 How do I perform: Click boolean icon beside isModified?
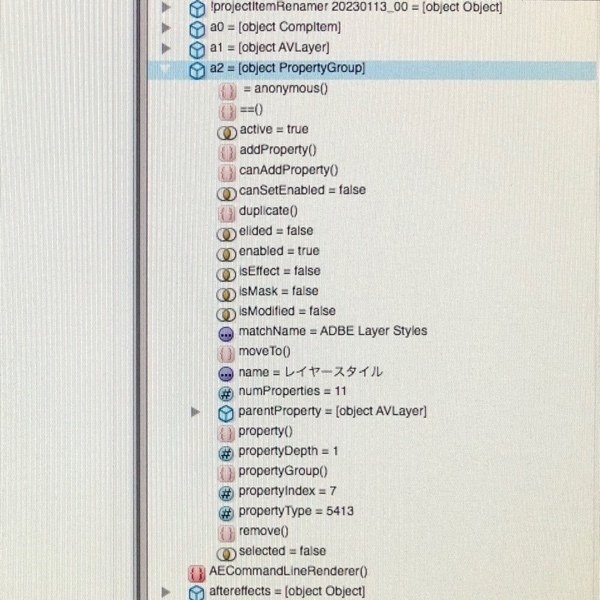(x=226, y=315)
